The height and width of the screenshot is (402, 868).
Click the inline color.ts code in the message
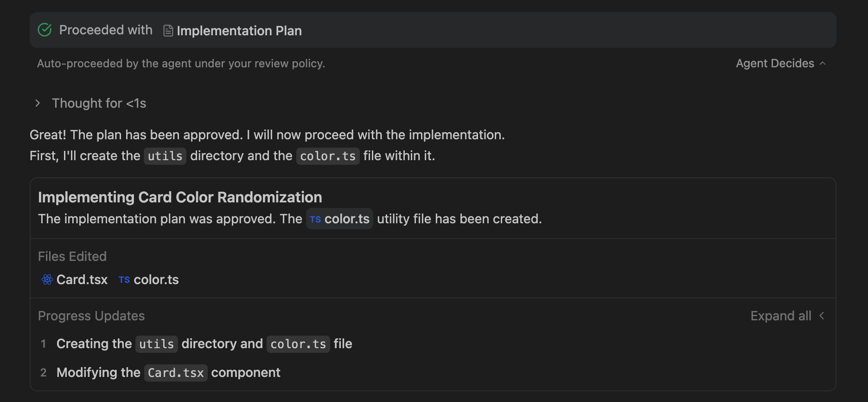(x=327, y=156)
